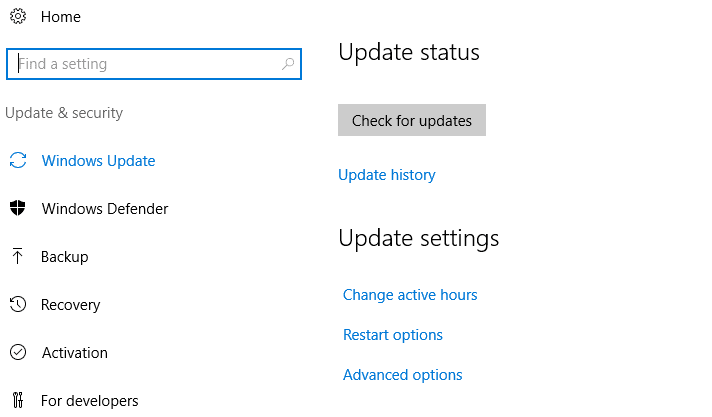Click the magnifier icon in search box
The height and width of the screenshot is (417, 712).
[288, 64]
